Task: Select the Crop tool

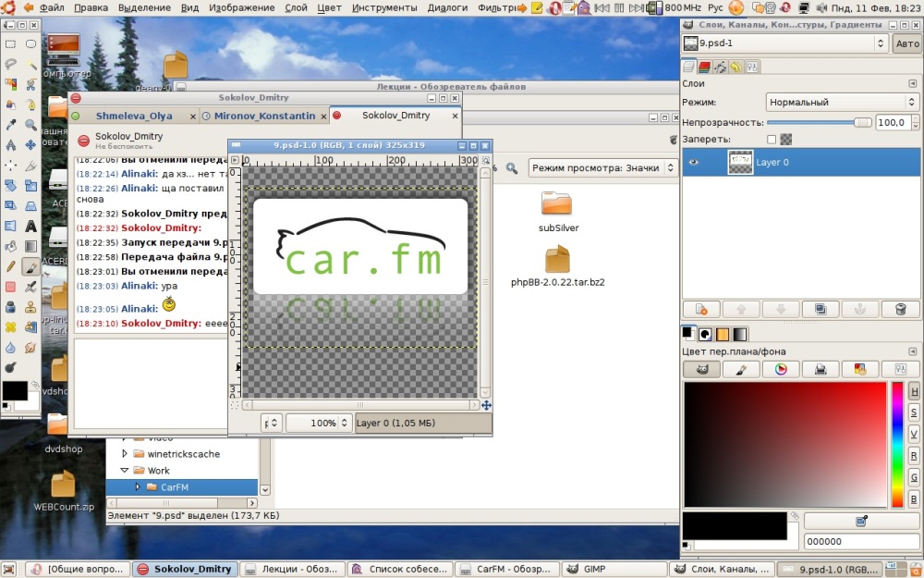Action: 30,165
